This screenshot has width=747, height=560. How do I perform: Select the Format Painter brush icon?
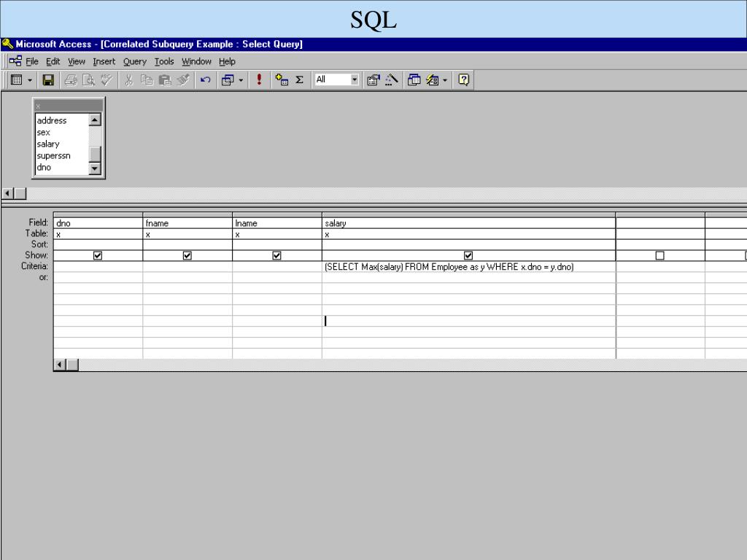[183, 80]
